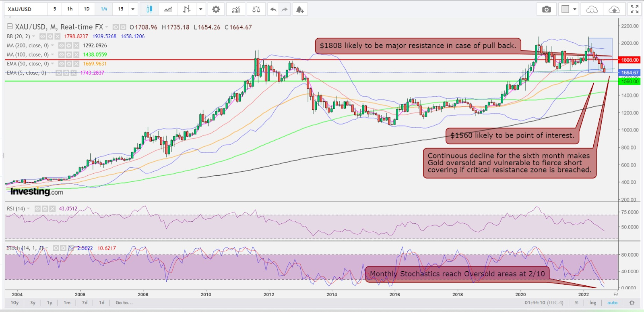This screenshot has height=312, width=644.
Task: Hide the MA (200, close, 0) line
Action: (61, 46)
